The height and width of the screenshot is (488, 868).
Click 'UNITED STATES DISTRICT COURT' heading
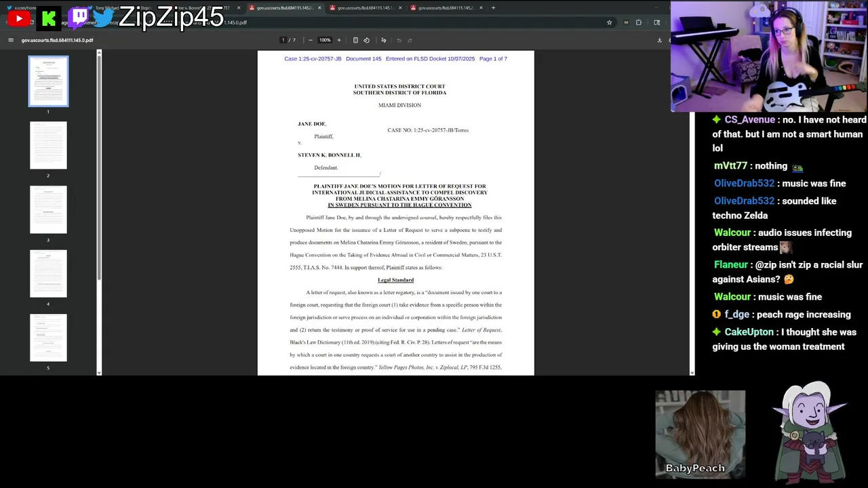pos(399,87)
